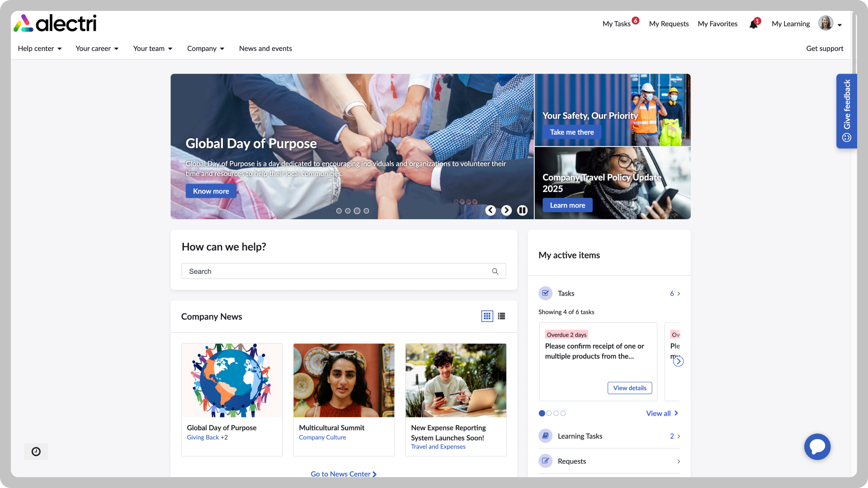Select fourth task page dot
Viewport: 868px width, 488px height.
pos(563,413)
